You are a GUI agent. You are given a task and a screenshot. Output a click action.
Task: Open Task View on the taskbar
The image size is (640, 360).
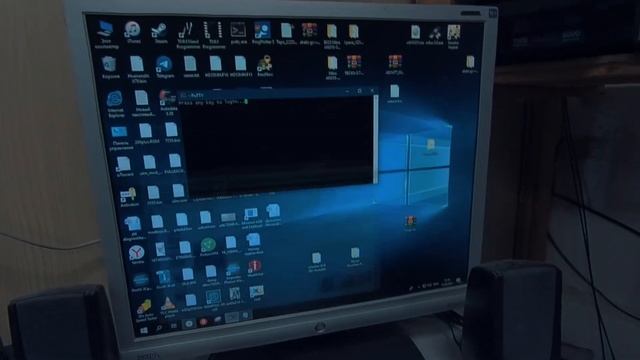tap(173, 326)
